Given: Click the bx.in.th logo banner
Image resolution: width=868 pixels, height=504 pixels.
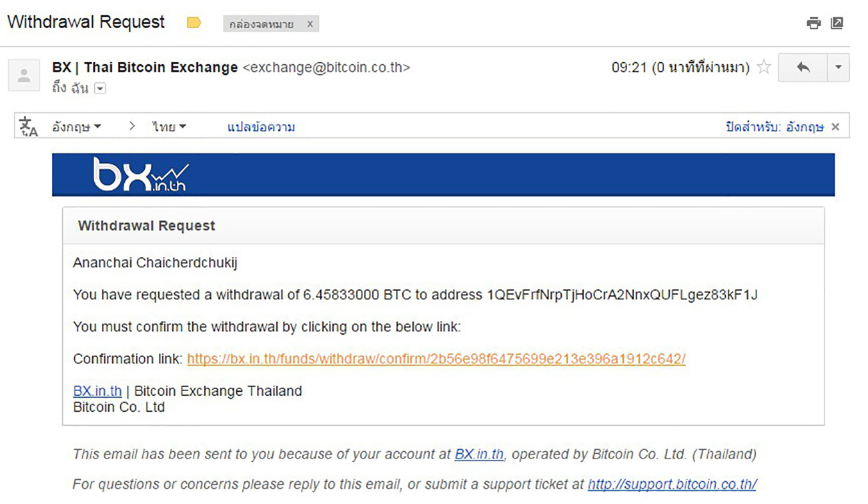Looking at the screenshot, I should (443, 174).
